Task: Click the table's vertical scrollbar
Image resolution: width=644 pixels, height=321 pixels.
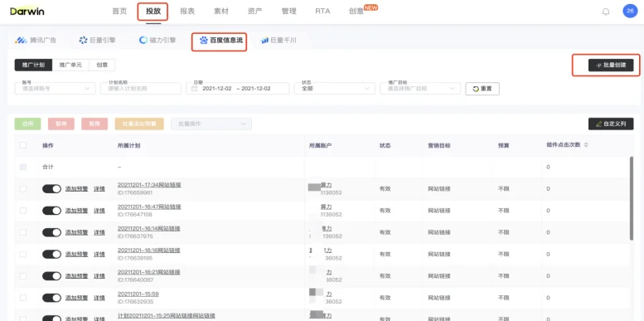Action: tap(632, 197)
